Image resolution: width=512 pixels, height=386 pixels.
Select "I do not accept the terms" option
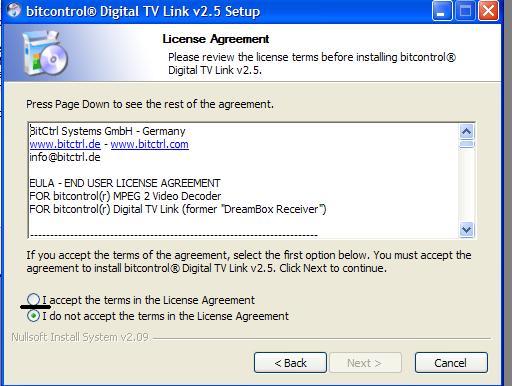pyautogui.click(x=33, y=316)
